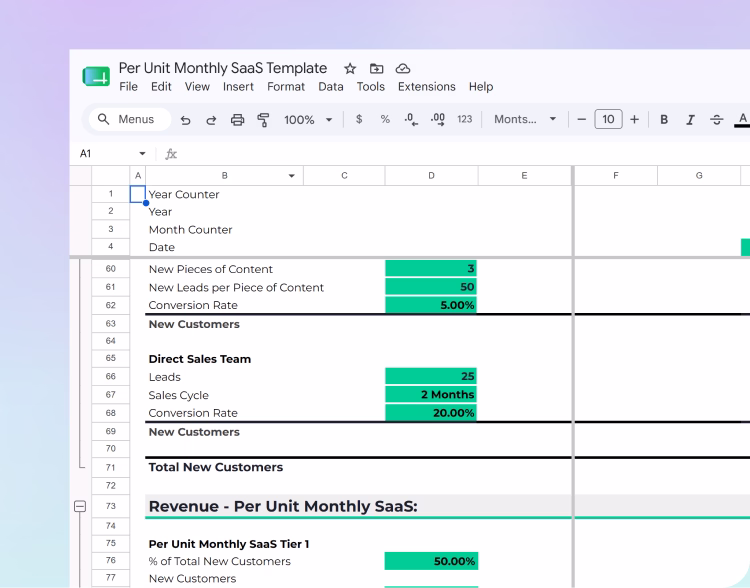This screenshot has width=750, height=588.
Task: Click the undo arrow icon
Action: click(x=186, y=120)
